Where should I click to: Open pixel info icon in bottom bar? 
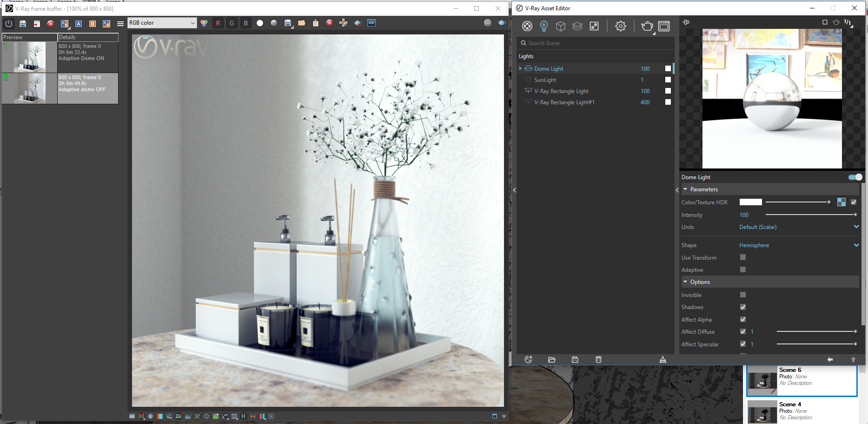tap(151, 416)
